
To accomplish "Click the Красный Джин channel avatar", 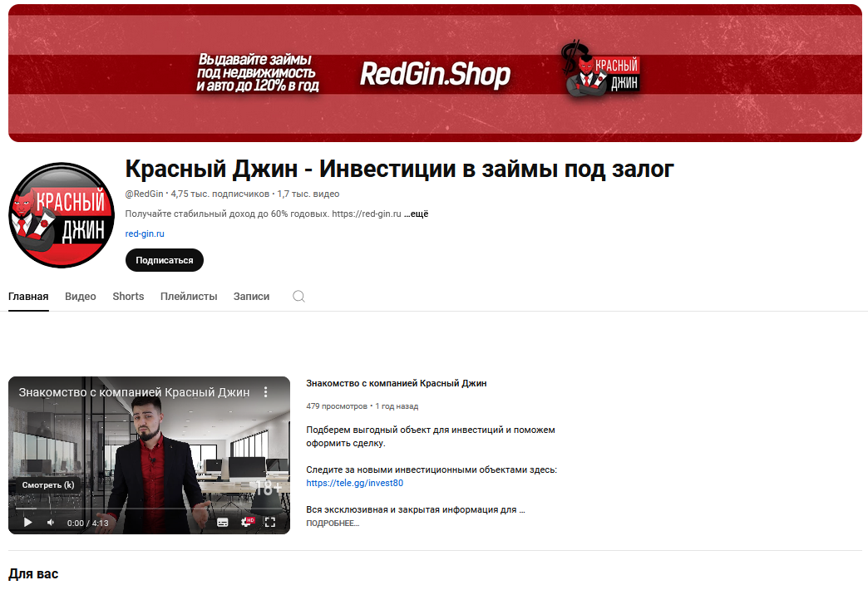I will [62, 215].
